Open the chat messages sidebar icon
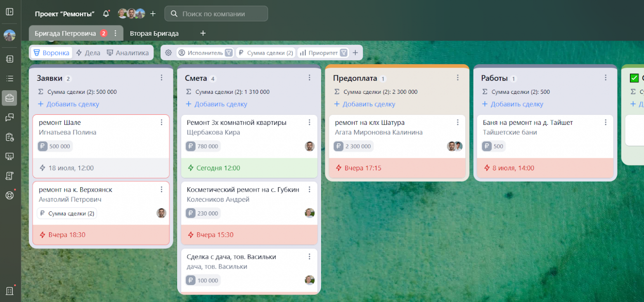Viewport: 644px width, 302px height. tap(9, 118)
